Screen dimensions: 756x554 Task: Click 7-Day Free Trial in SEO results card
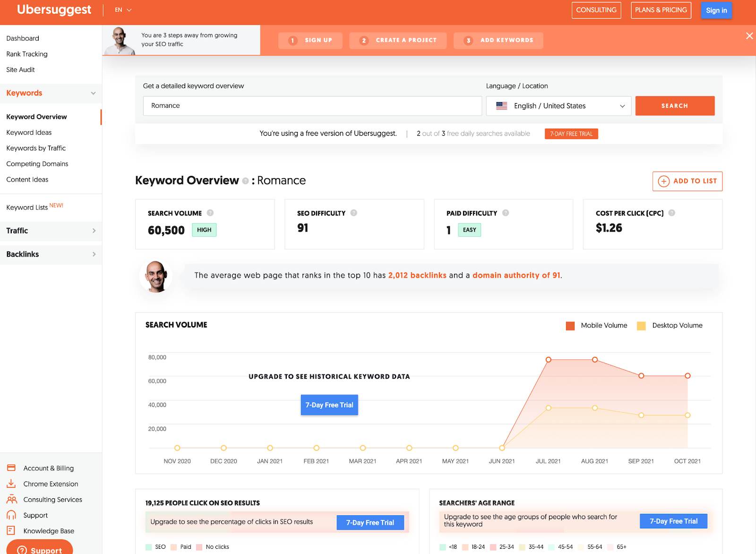point(370,522)
